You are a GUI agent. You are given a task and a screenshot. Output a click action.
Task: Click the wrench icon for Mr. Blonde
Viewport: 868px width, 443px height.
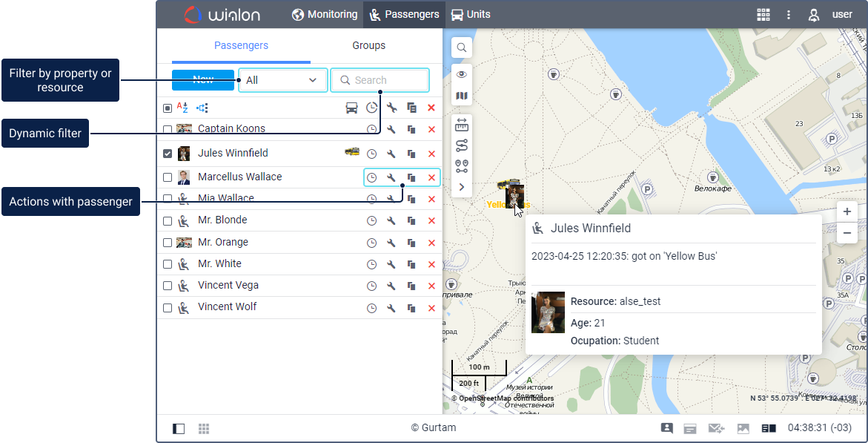pos(391,220)
